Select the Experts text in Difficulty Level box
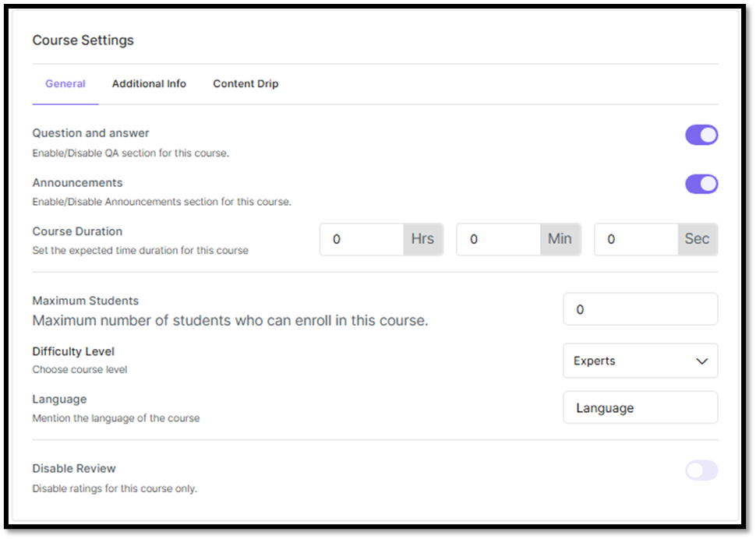 [x=595, y=361]
